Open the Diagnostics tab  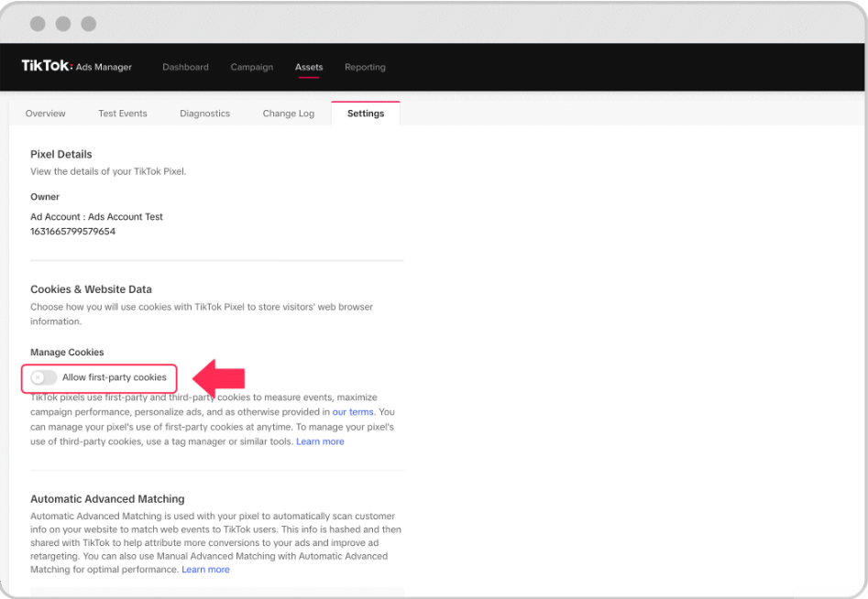[204, 114]
